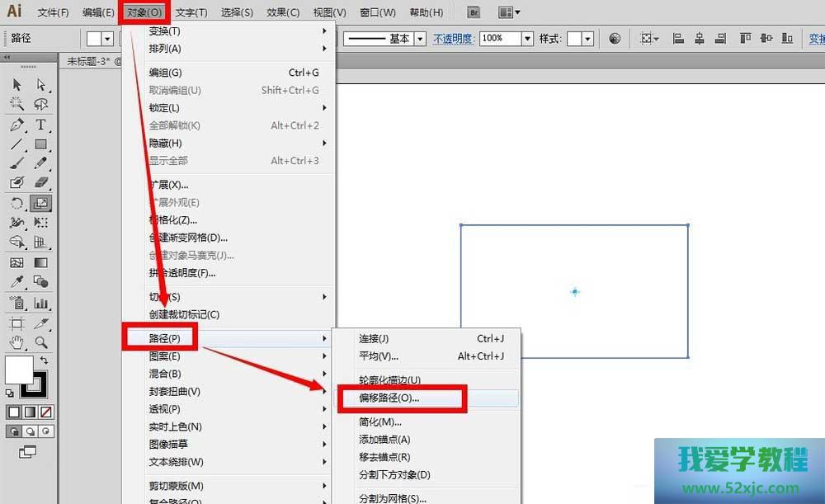
Task: Click the 变换 link in control bar
Action: pos(816,39)
